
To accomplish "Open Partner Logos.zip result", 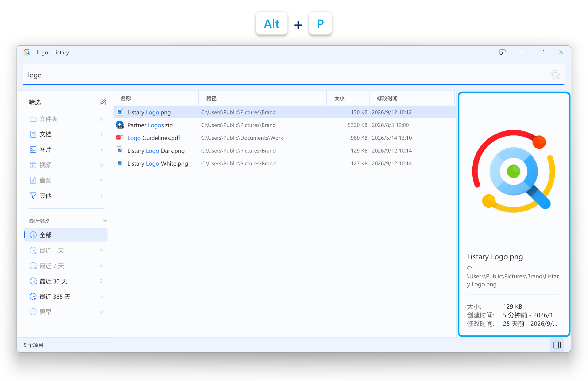I will (x=284, y=125).
